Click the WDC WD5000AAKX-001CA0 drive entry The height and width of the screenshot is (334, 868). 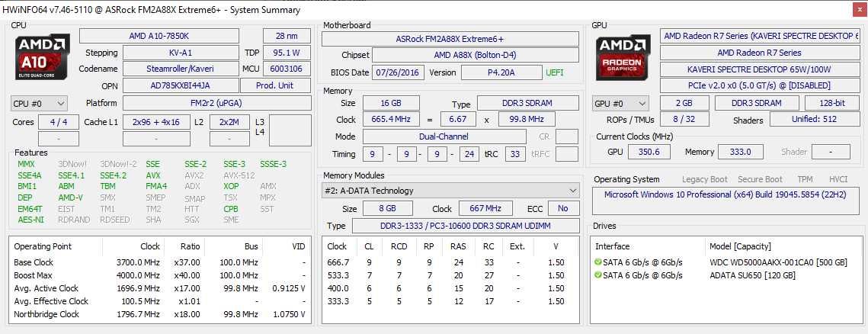pyautogui.click(x=780, y=262)
